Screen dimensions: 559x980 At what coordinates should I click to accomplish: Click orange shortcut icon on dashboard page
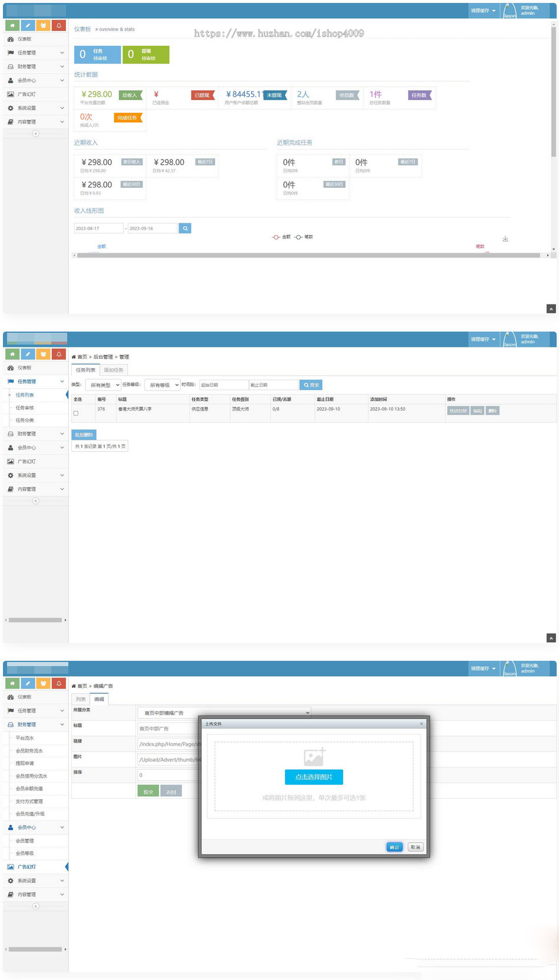43,25
